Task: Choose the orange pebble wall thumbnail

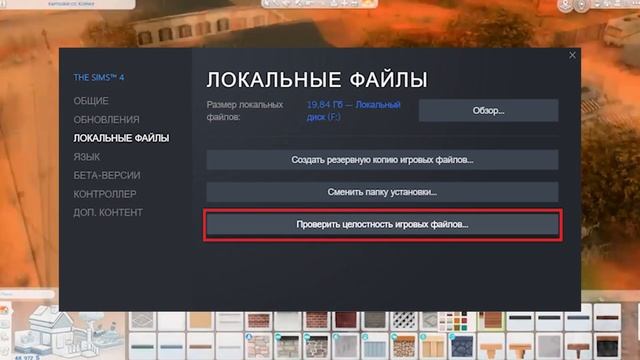Action: point(404,346)
